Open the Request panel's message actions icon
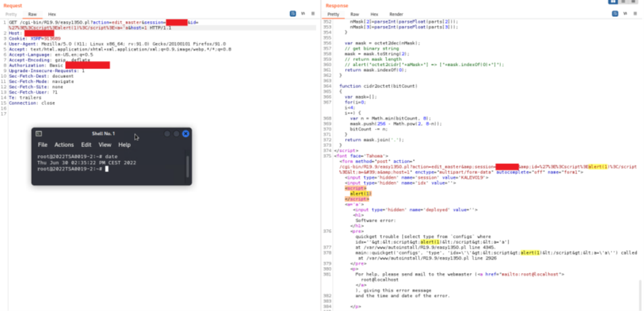Image resolution: width=644 pixels, height=311 pixels. tap(293, 14)
